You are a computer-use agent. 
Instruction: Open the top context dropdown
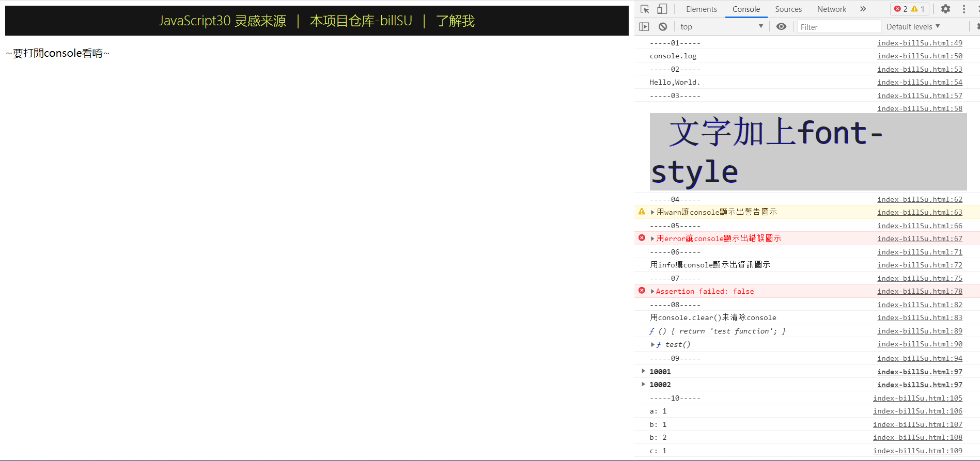coord(722,27)
